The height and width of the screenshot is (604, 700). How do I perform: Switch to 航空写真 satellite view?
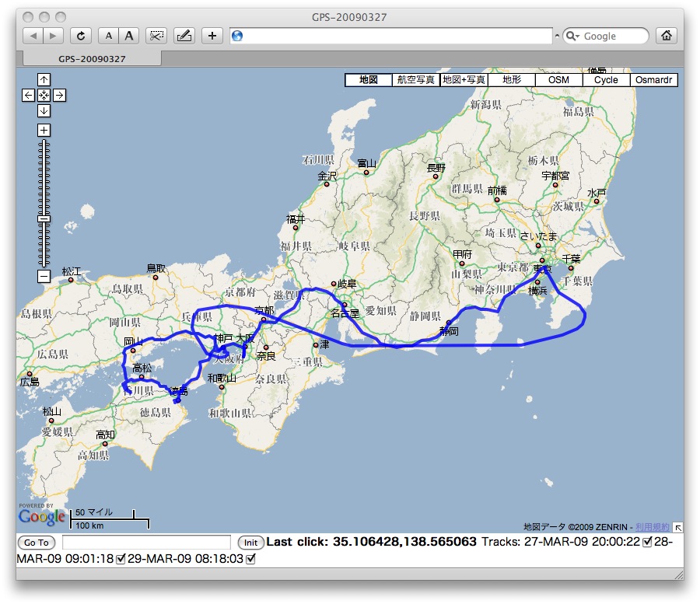coord(416,80)
